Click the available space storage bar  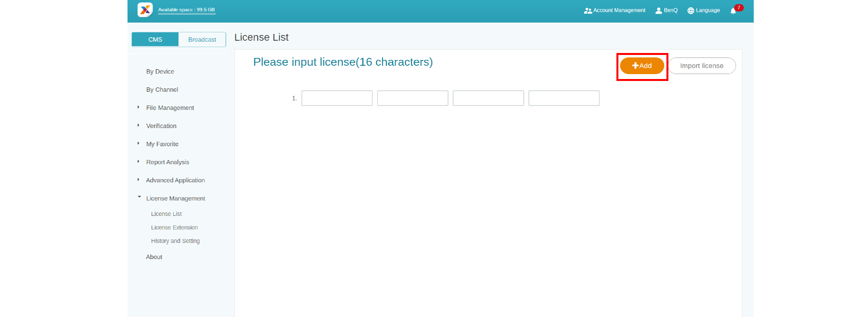tap(187, 14)
